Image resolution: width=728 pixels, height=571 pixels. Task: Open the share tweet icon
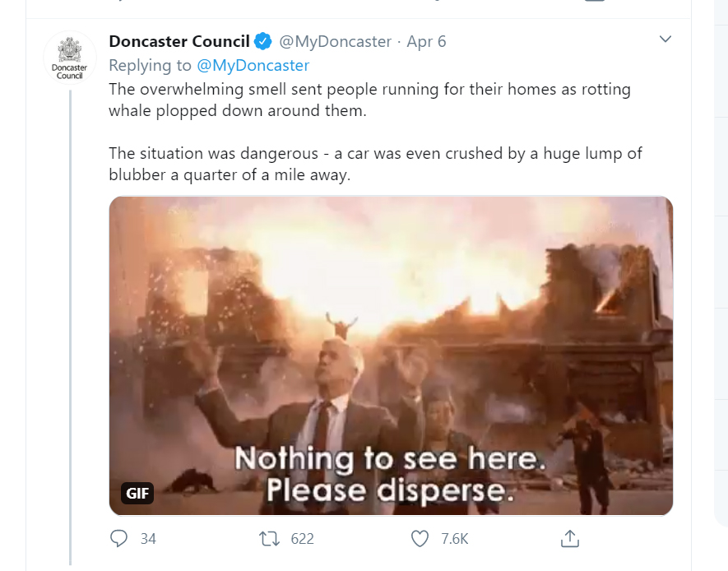(570, 539)
